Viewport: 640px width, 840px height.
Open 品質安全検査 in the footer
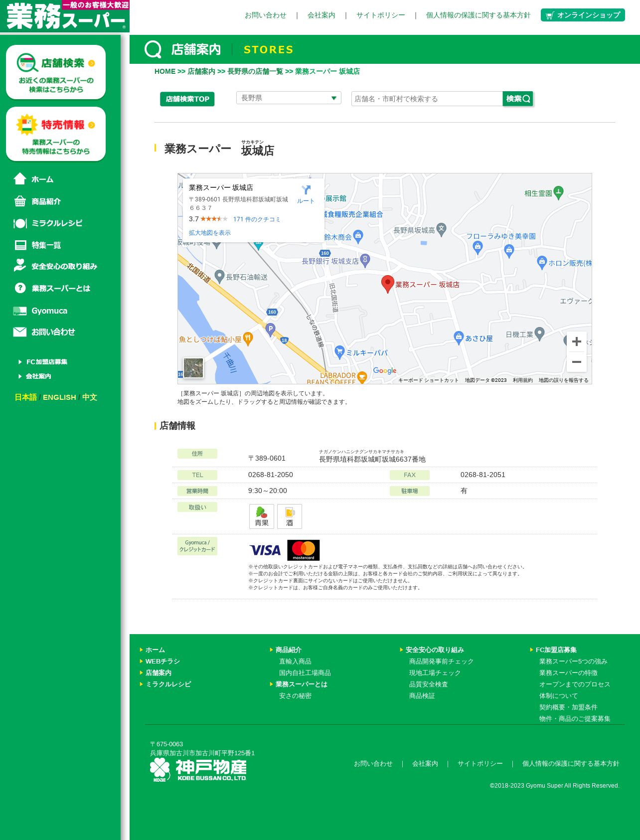(428, 684)
